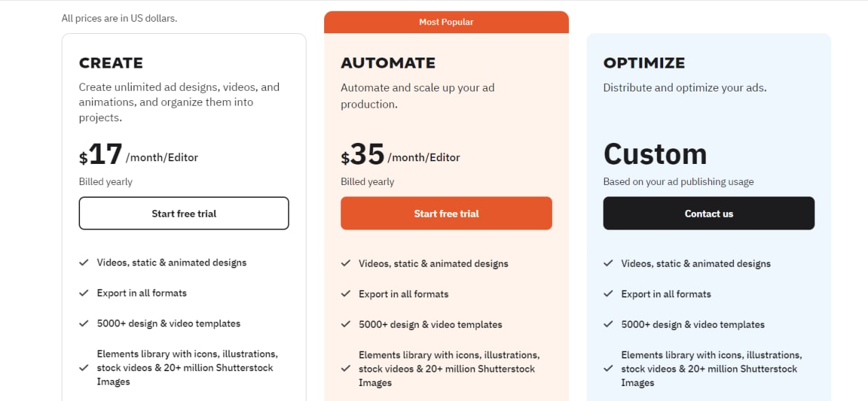Click Optimize plan's Export in all formats checkmark

(608, 294)
